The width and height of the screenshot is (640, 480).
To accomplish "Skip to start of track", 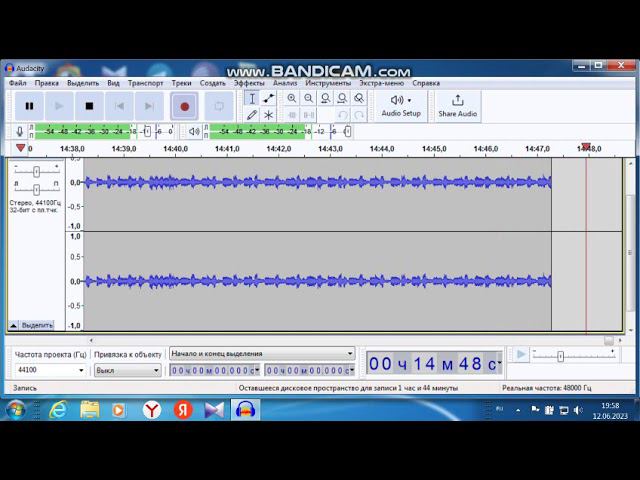I will (119, 106).
